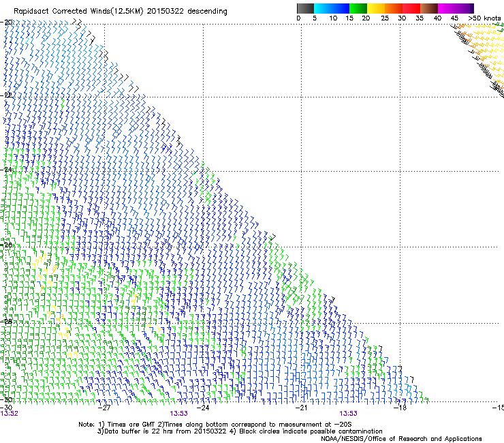504x443 pixels.
Task: Select the yellow 20-25 knots legend swatch
Action: pos(376,8)
